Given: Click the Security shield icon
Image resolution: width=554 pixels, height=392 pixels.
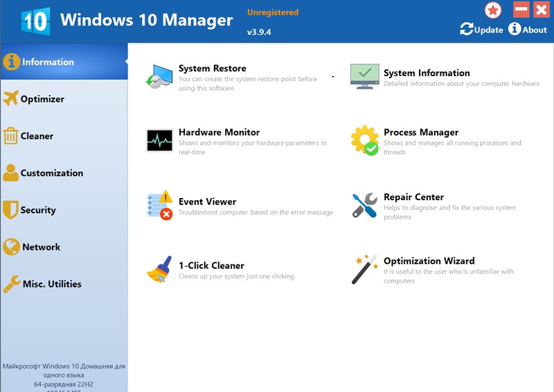Looking at the screenshot, I should point(10,210).
